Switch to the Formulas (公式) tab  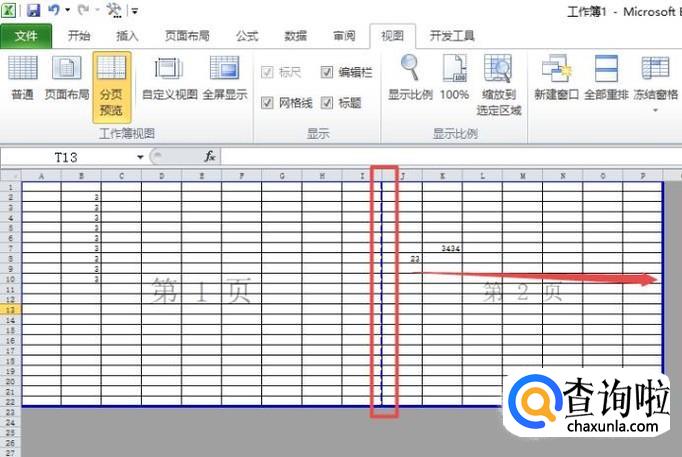(247, 36)
